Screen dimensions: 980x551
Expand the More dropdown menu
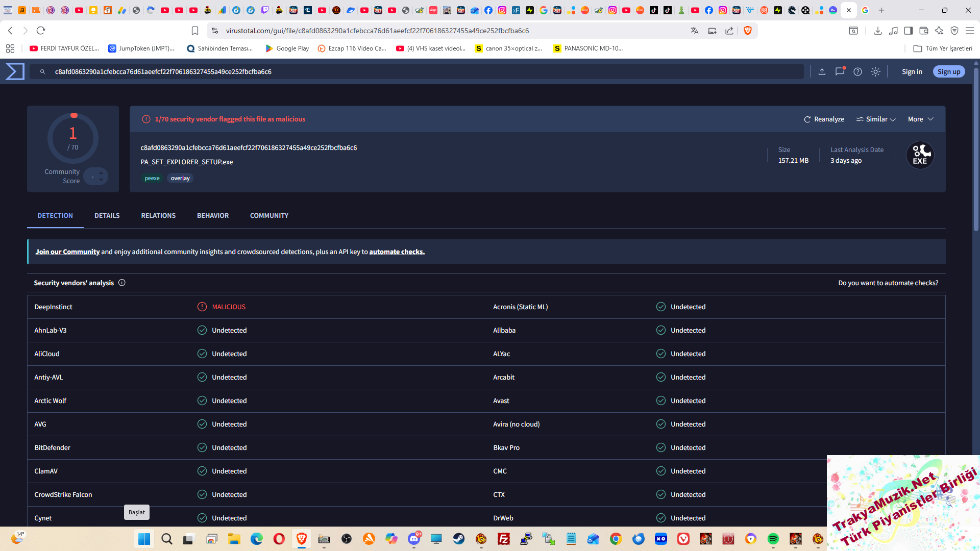(920, 119)
